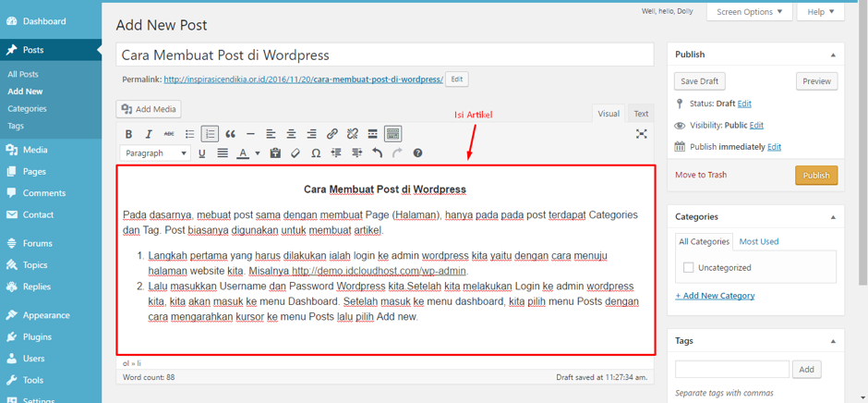The height and width of the screenshot is (403, 868).
Task: Align text center
Action: tap(291, 134)
